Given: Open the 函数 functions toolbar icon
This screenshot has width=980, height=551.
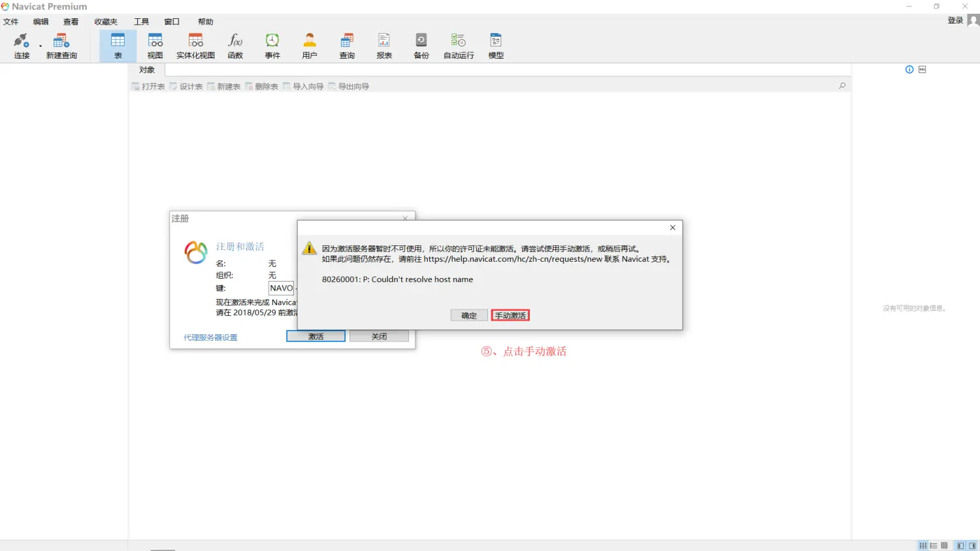Looking at the screenshot, I should 235,46.
